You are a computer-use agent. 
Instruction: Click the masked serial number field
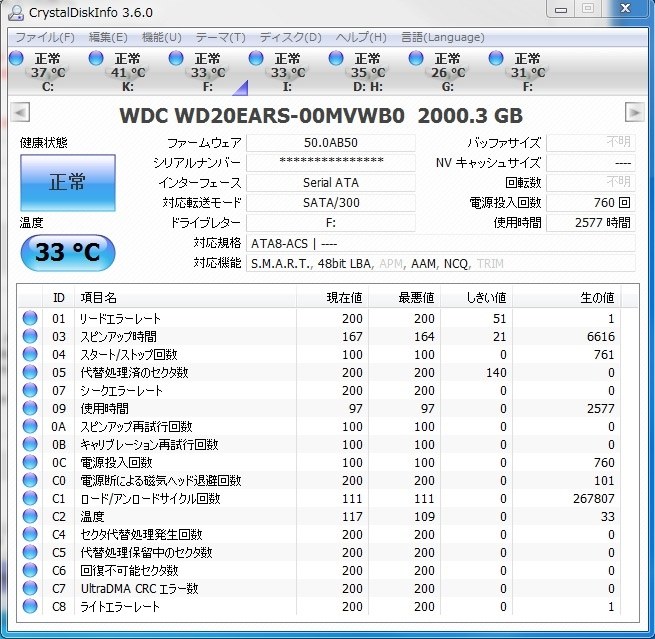coord(331,162)
